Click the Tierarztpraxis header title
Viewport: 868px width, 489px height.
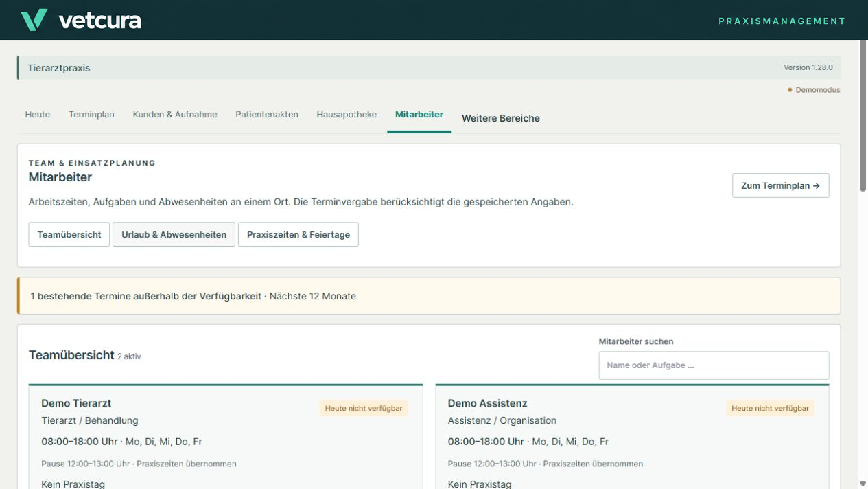(59, 68)
